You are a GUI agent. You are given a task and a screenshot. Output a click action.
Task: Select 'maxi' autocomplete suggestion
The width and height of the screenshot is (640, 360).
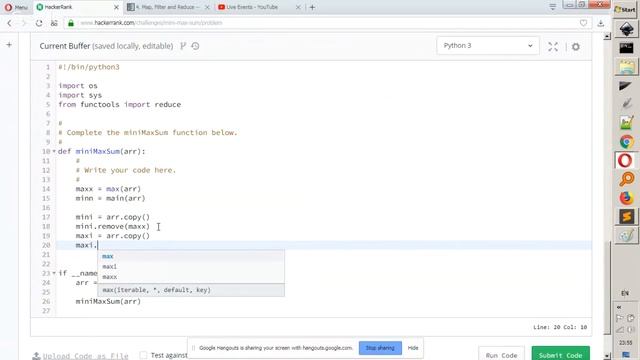pos(191,267)
